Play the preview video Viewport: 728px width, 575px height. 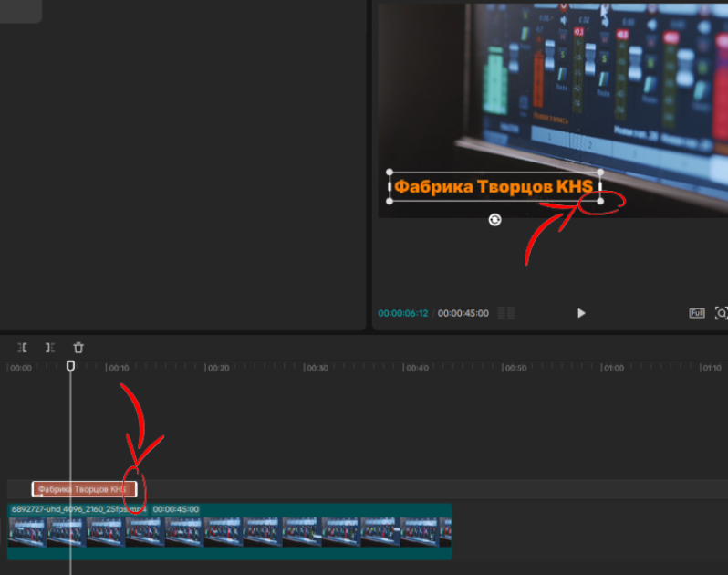pyautogui.click(x=581, y=313)
